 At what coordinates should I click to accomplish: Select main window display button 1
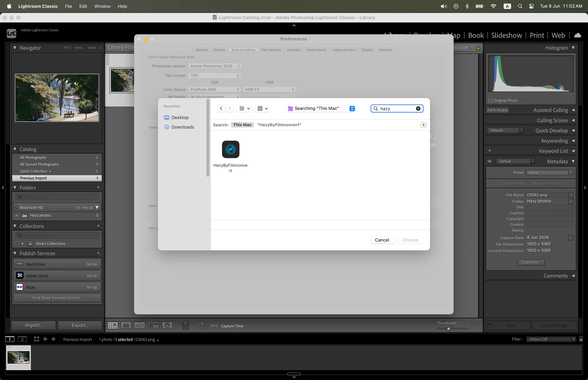(10, 339)
